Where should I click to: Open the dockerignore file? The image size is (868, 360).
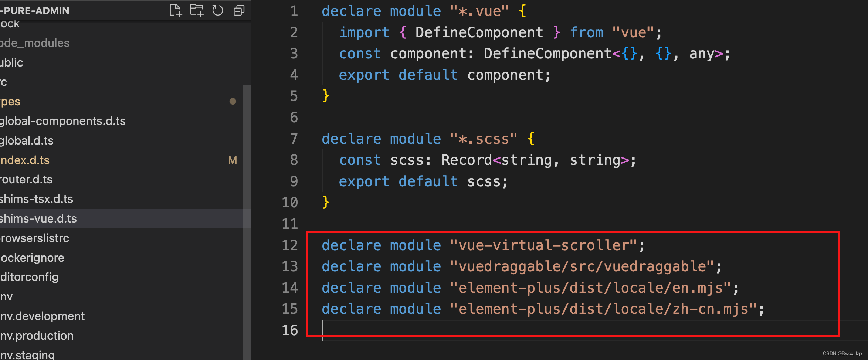32,258
